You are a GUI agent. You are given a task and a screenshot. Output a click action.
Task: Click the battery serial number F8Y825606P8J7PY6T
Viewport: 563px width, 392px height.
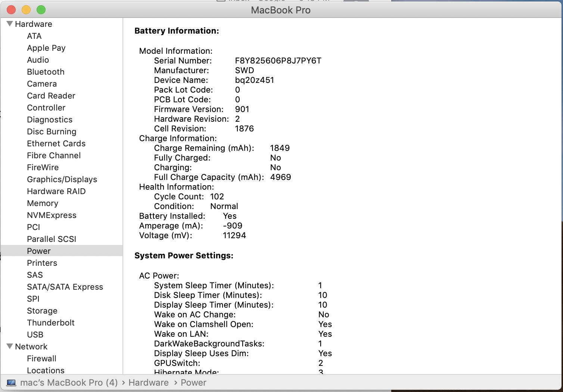tap(278, 60)
